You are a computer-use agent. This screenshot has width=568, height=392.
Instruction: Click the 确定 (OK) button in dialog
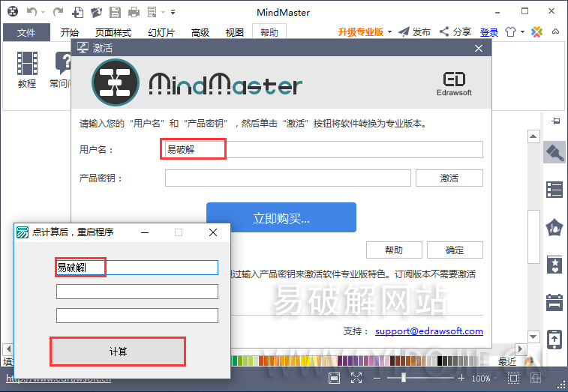pos(454,250)
